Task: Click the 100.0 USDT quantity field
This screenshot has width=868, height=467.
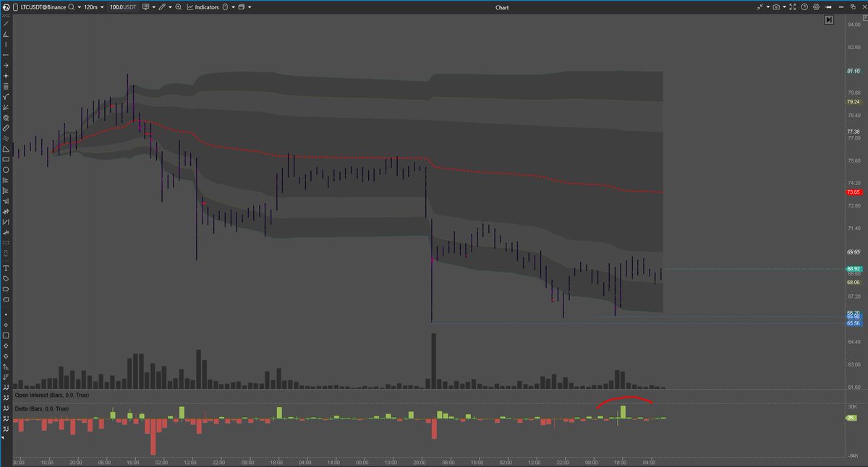Action: [x=123, y=7]
